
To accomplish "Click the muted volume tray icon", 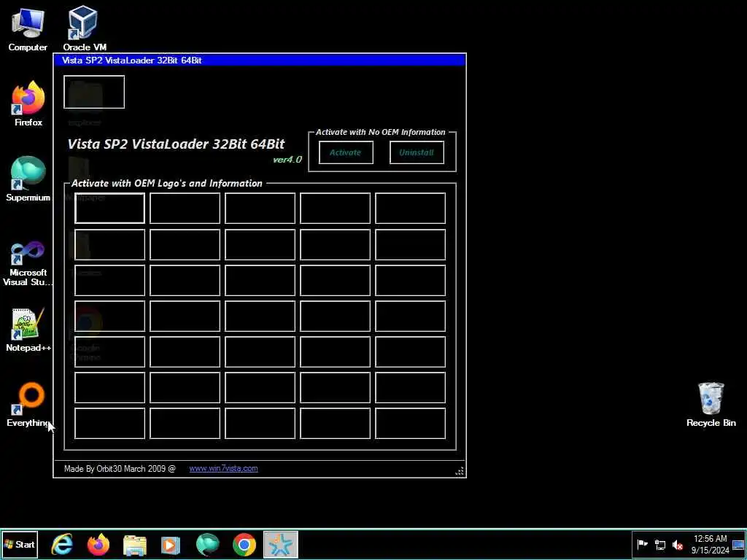I will [677, 544].
